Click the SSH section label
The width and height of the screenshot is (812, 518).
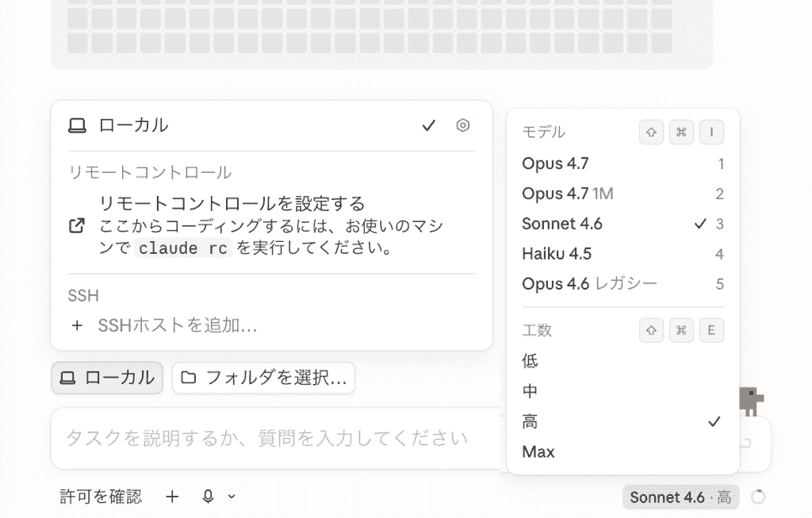83,296
